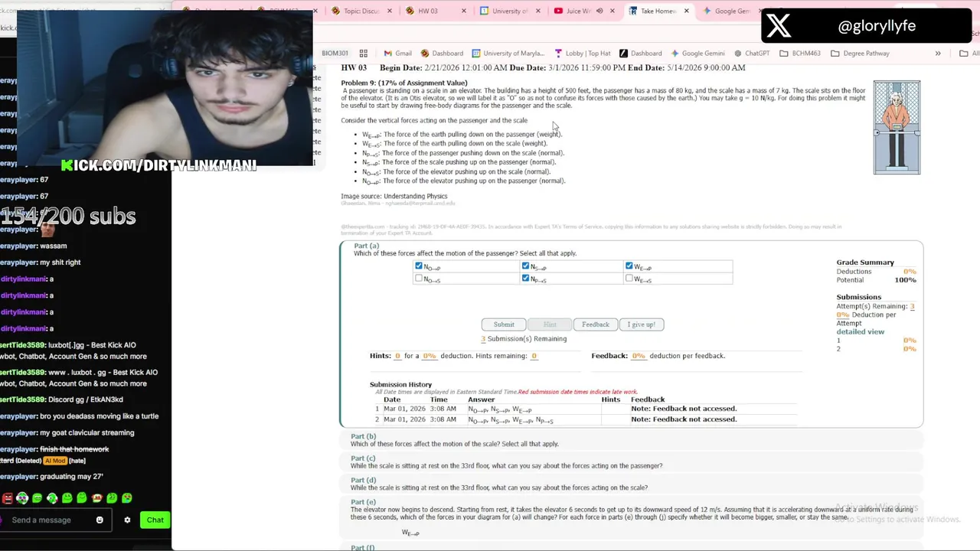Click the elevator passenger illustration

tap(897, 127)
